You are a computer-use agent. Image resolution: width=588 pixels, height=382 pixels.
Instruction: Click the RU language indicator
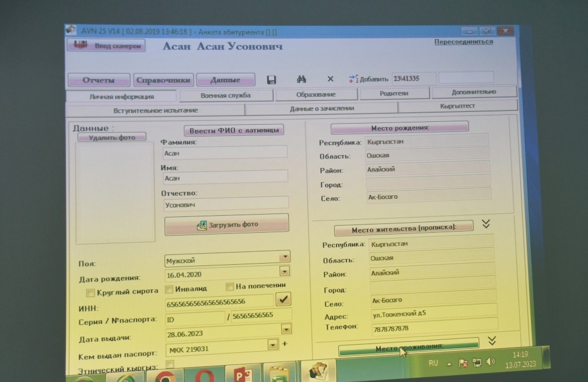(433, 363)
